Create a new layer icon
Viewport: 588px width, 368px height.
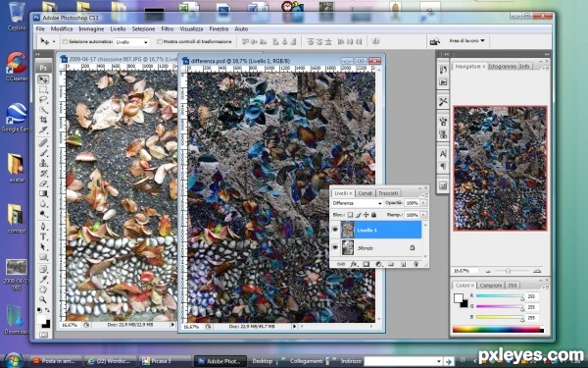click(x=403, y=264)
